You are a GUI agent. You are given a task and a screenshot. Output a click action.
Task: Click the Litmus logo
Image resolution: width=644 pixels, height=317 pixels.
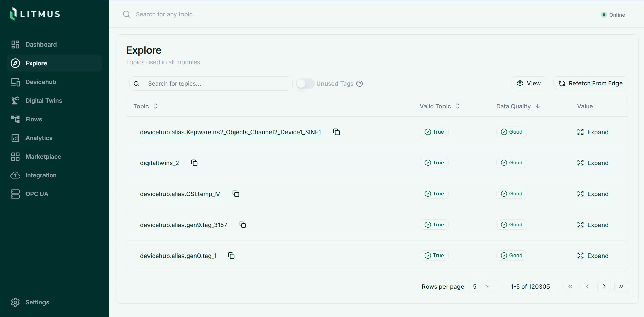pyautogui.click(x=35, y=14)
